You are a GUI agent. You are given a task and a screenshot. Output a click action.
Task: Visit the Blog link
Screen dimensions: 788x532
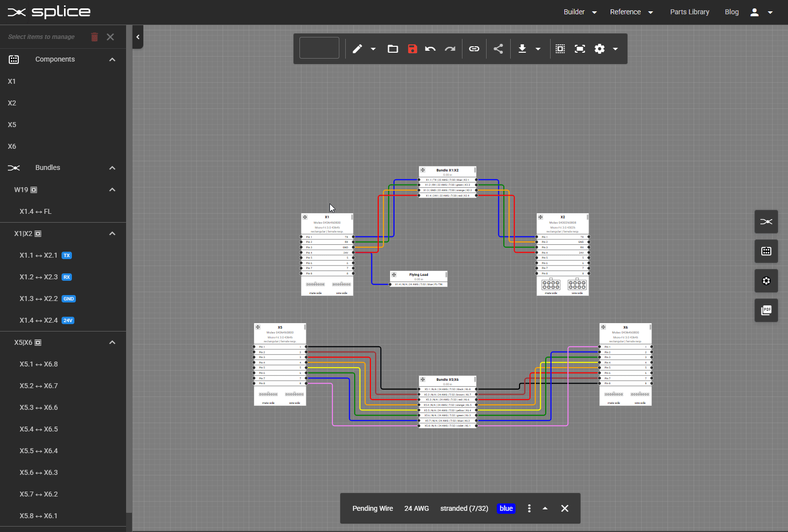tap(731, 12)
